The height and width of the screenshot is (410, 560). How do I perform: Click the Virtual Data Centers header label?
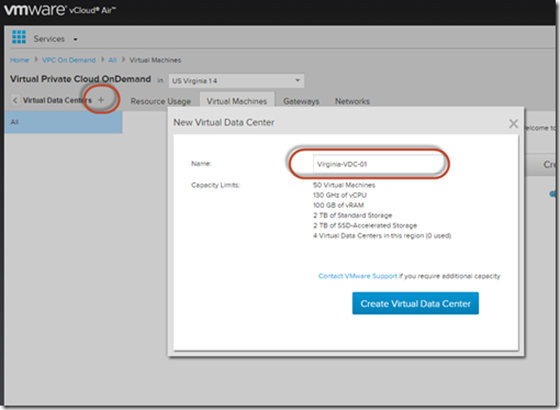[57, 100]
